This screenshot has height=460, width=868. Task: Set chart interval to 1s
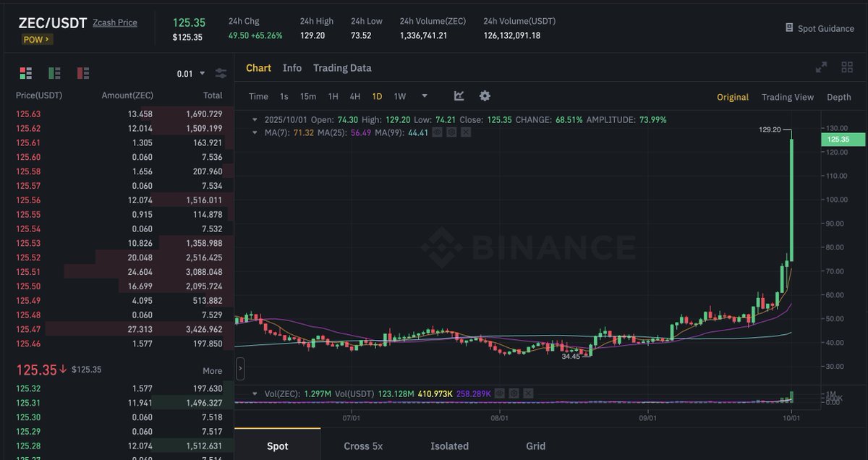(x=284, y=96)
